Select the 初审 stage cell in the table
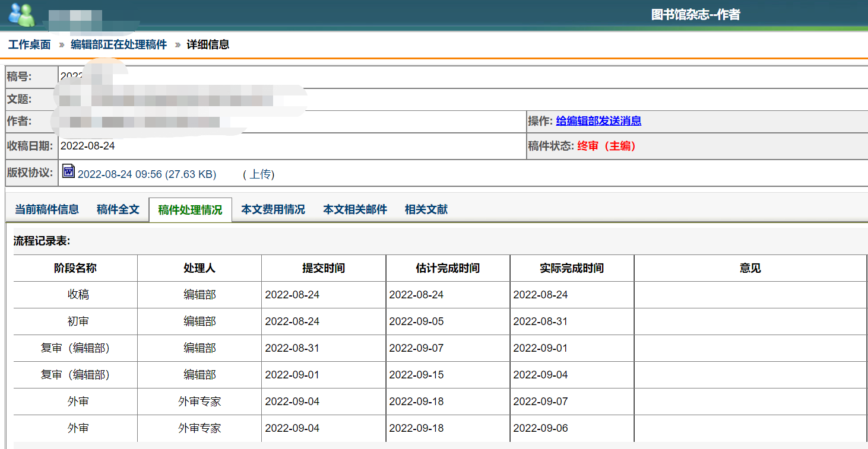Viewport: 868px width, 449px height. 78,321
